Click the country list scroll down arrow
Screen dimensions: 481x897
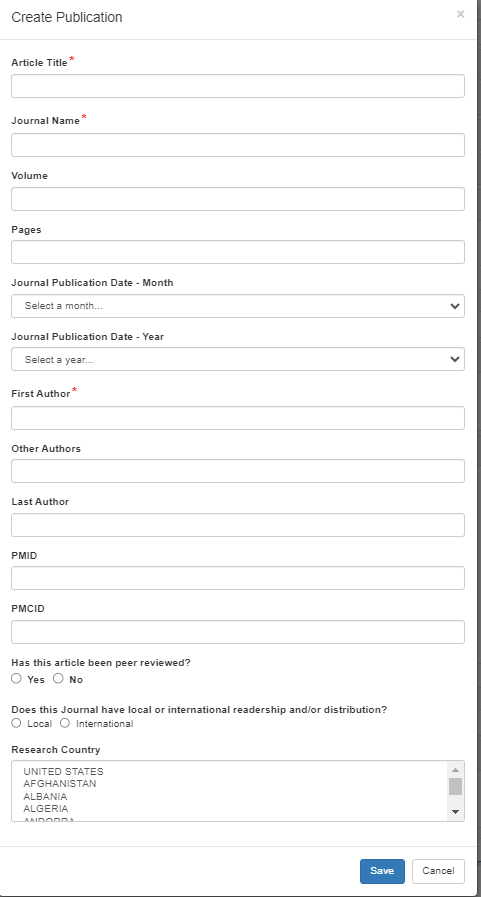point(455,812)
